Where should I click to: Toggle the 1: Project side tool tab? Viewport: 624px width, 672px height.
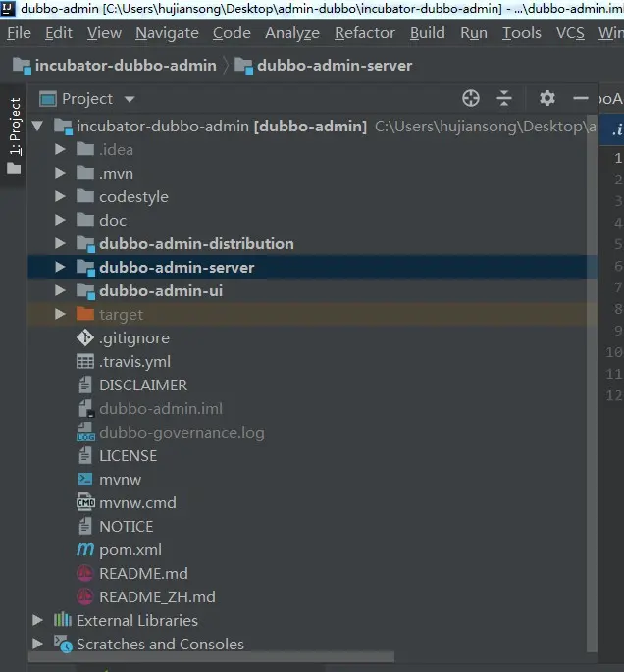(x=14, y=135)
